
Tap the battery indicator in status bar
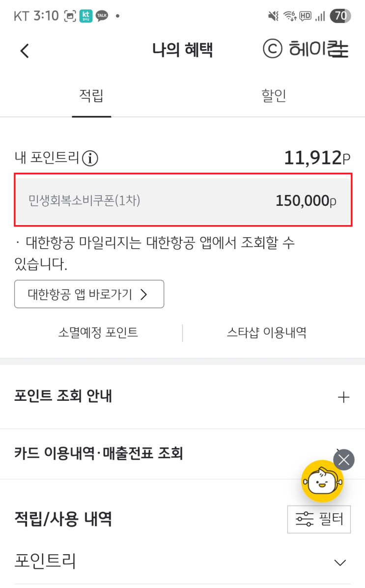[x=340, y=16]
